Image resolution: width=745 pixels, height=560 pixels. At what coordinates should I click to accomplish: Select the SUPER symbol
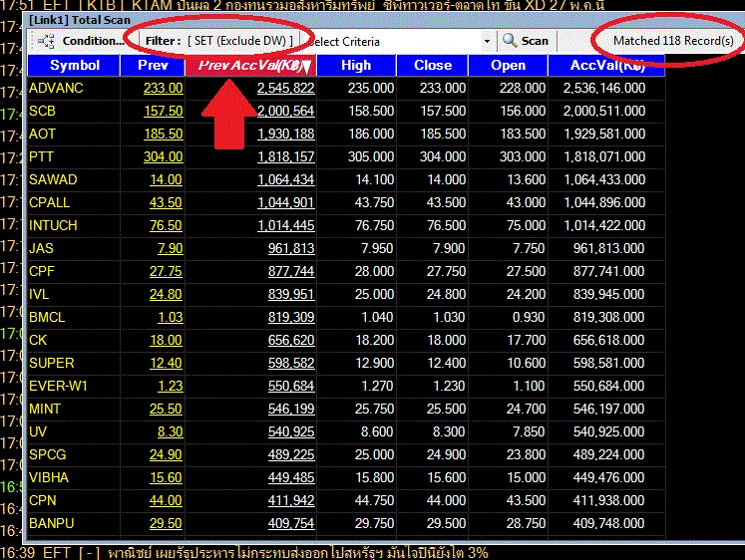click(51, 363)
